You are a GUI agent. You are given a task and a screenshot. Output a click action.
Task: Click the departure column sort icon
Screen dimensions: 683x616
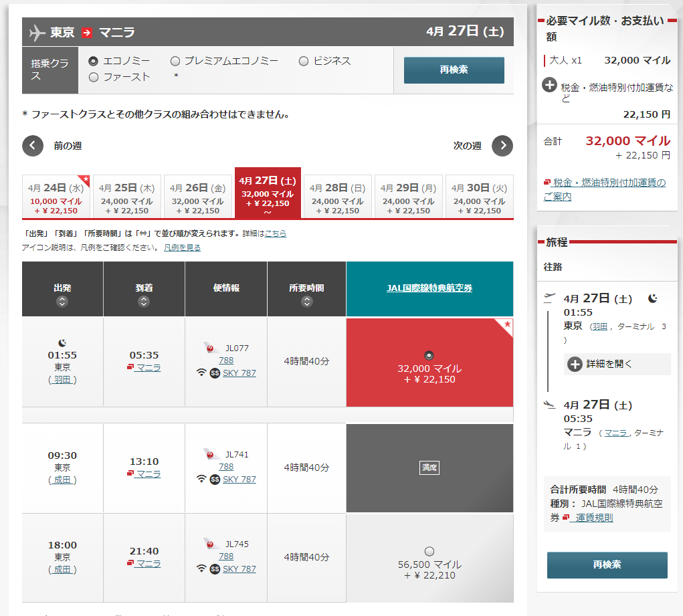point(62,302)
